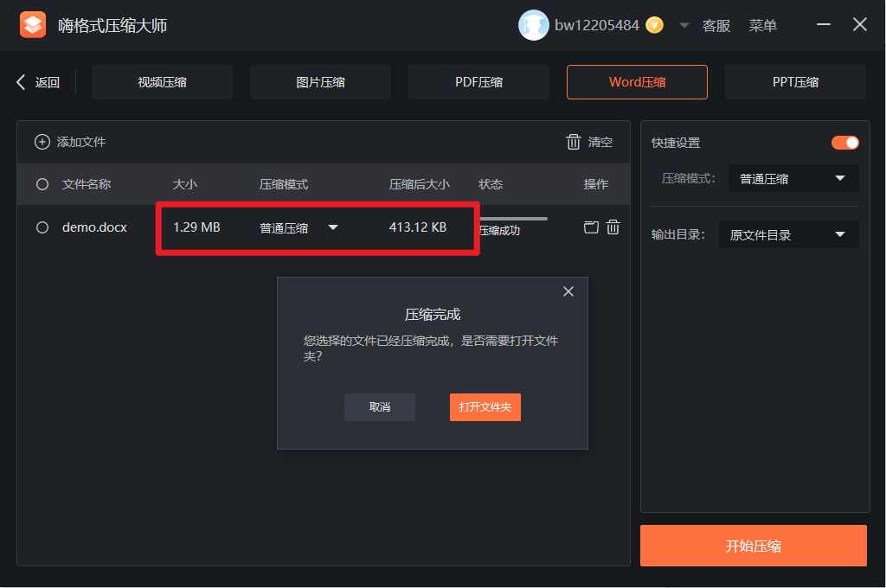This screenshot has height=588, width=886.
Task: Select the 文件名称 header select-all circle
Action: pos(42,184)
